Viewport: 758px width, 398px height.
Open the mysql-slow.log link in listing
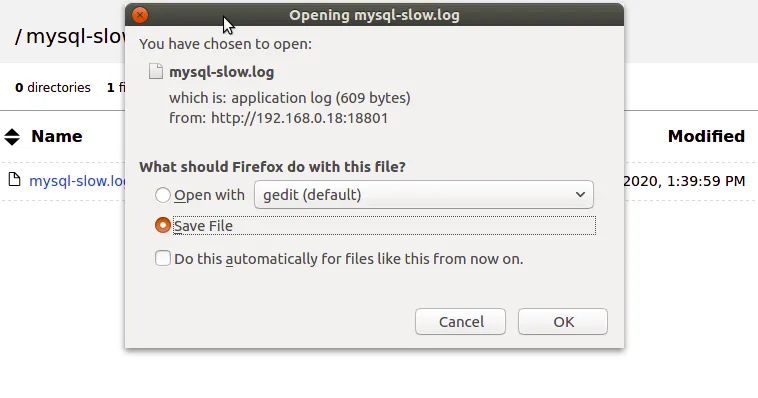77,181
